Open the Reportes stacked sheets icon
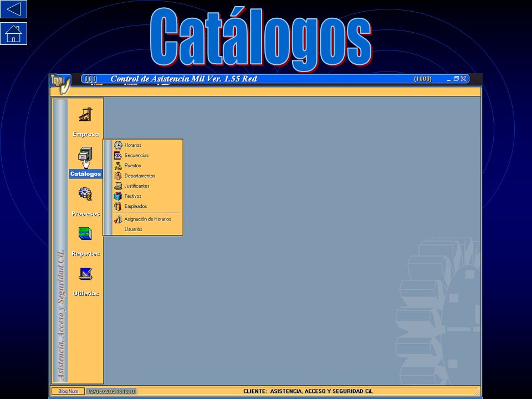Screen dimensions: 532x399 pyautogui.click(x=85, y=234)
